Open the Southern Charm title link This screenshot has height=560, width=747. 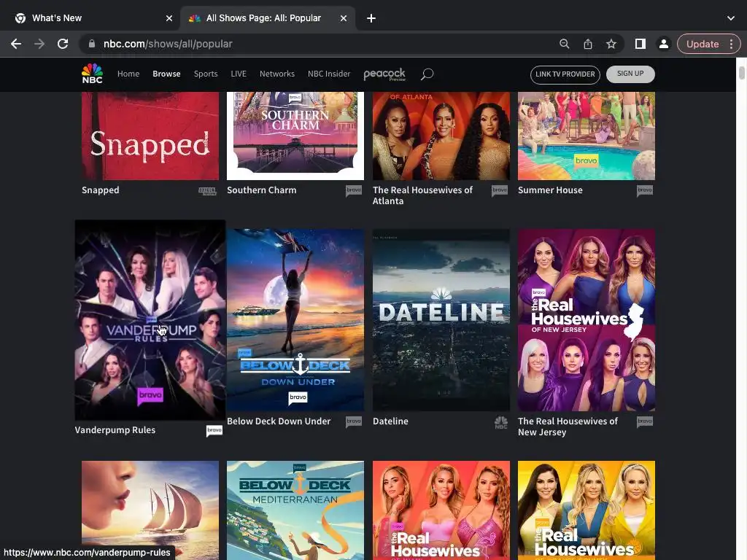coord(262,190)
